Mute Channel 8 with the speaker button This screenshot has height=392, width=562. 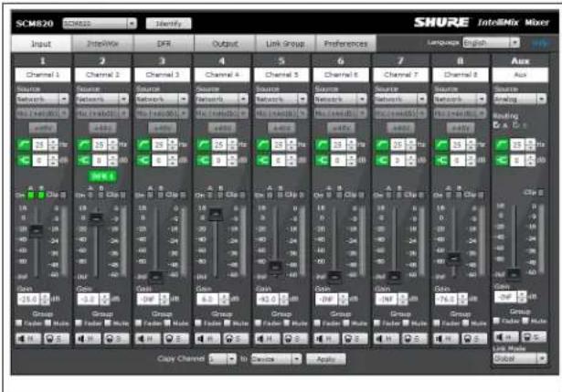[x=446, y=338]
